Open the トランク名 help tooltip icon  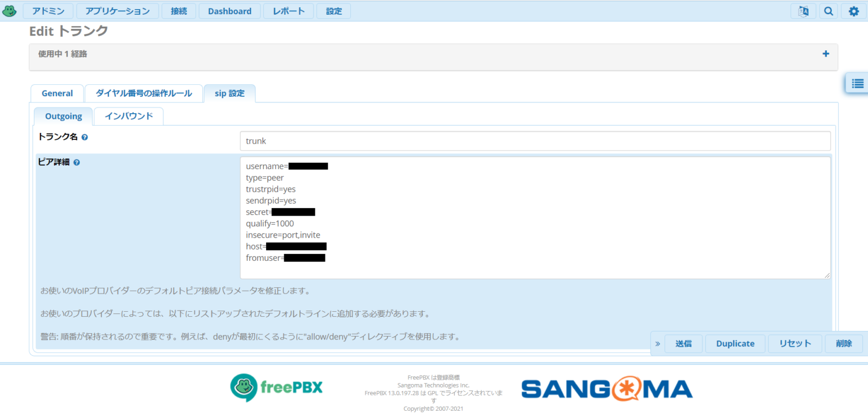[84, 136]
